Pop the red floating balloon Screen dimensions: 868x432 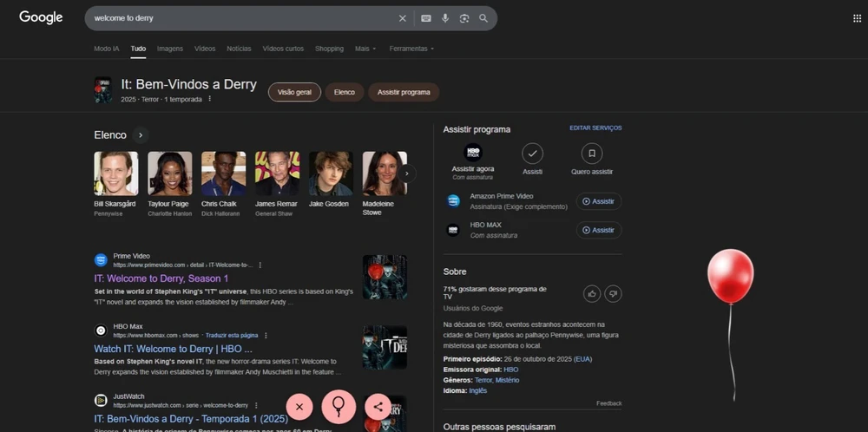[x=730, y=276]
